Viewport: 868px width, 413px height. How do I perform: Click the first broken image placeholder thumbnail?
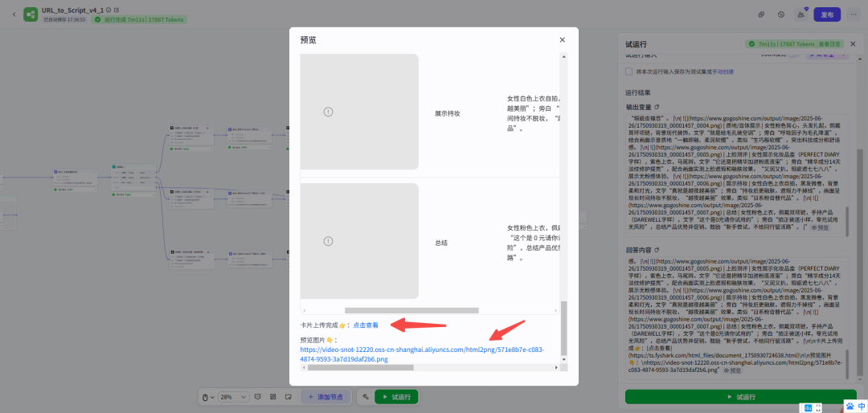pos(359,112)
